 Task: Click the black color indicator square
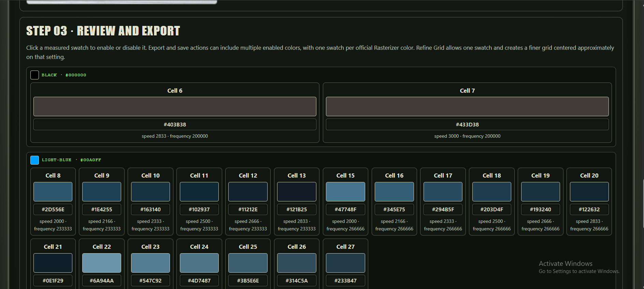point(34,75)
